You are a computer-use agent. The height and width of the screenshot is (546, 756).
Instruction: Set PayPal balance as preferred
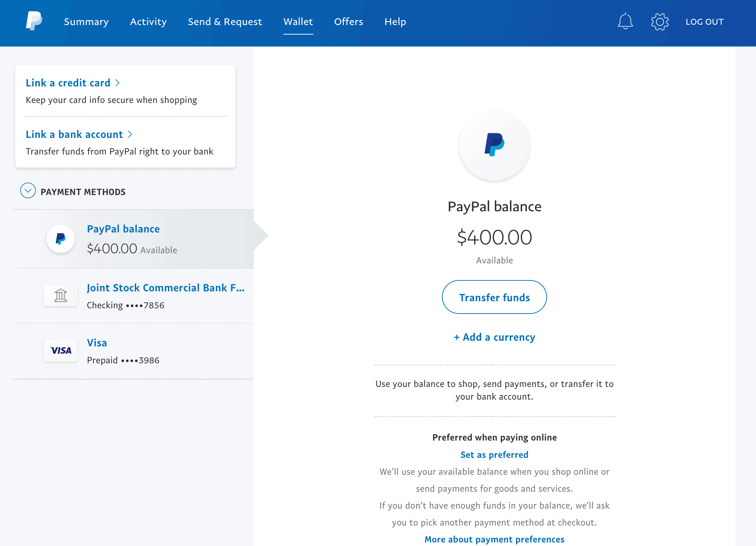pos(494,455)
